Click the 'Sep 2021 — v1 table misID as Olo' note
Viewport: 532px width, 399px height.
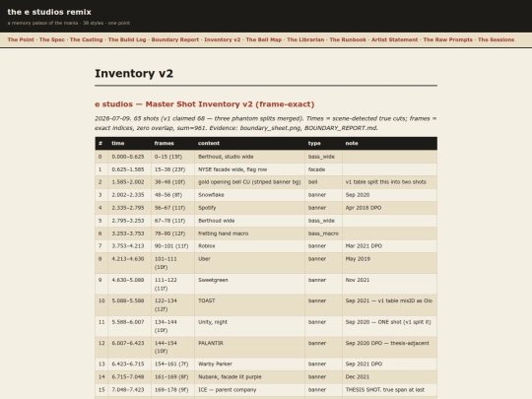[389, 305]
